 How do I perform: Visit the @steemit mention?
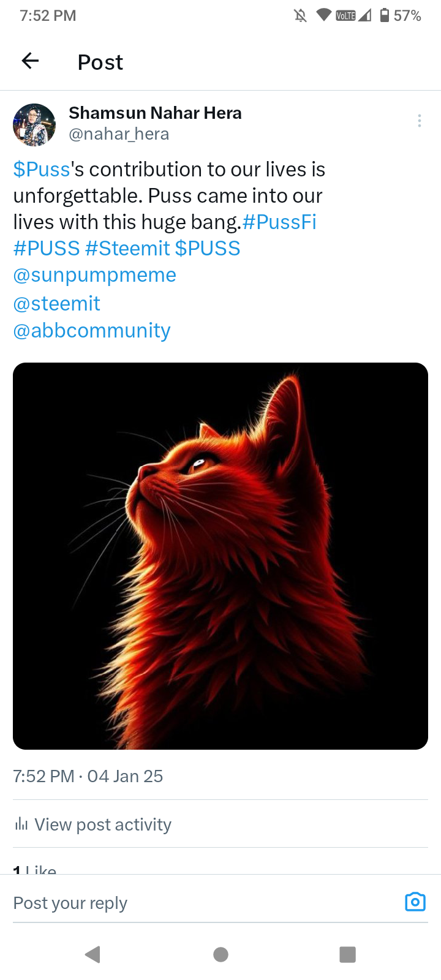(x=56, y=303)
